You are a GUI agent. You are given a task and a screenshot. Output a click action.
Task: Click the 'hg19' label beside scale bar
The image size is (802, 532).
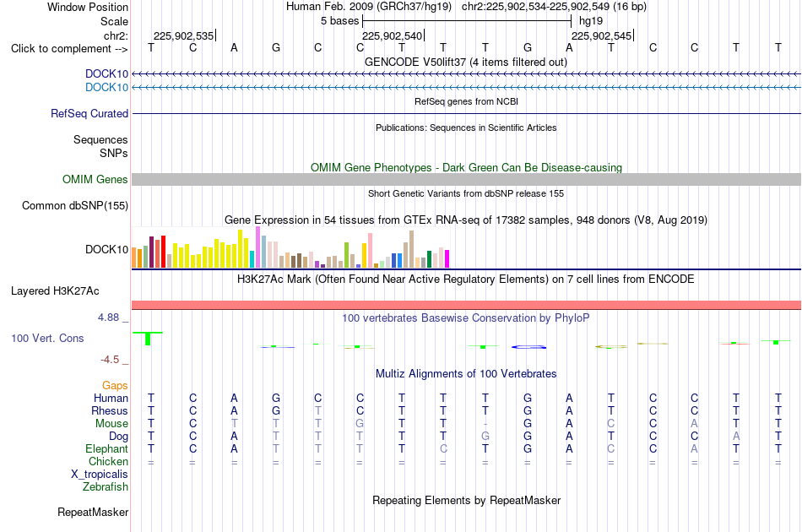coord(591,21)
